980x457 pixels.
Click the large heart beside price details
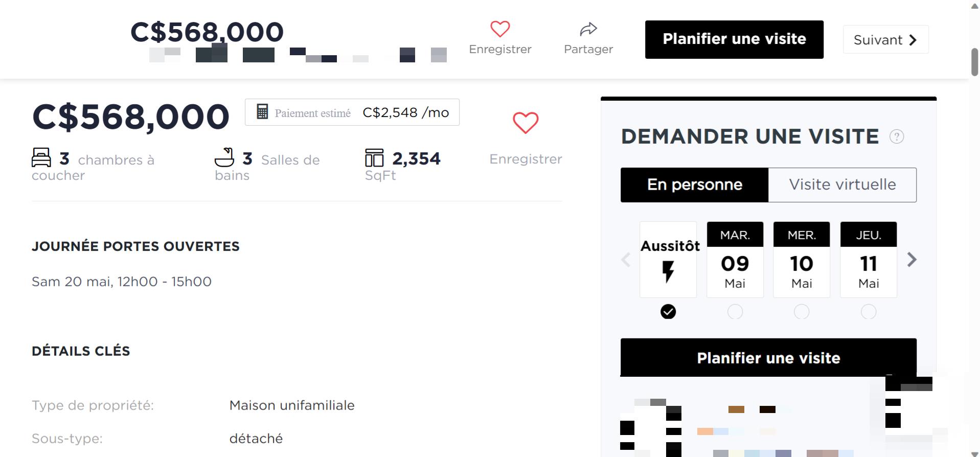526,123
